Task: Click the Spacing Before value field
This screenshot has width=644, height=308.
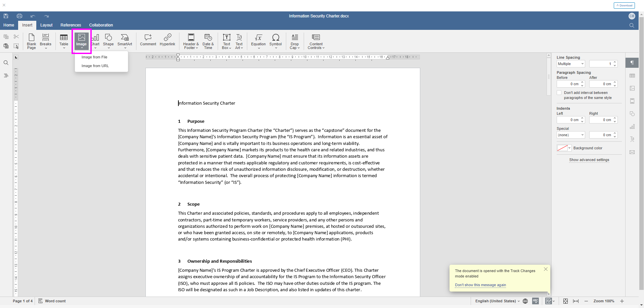Action: (571, 84)
